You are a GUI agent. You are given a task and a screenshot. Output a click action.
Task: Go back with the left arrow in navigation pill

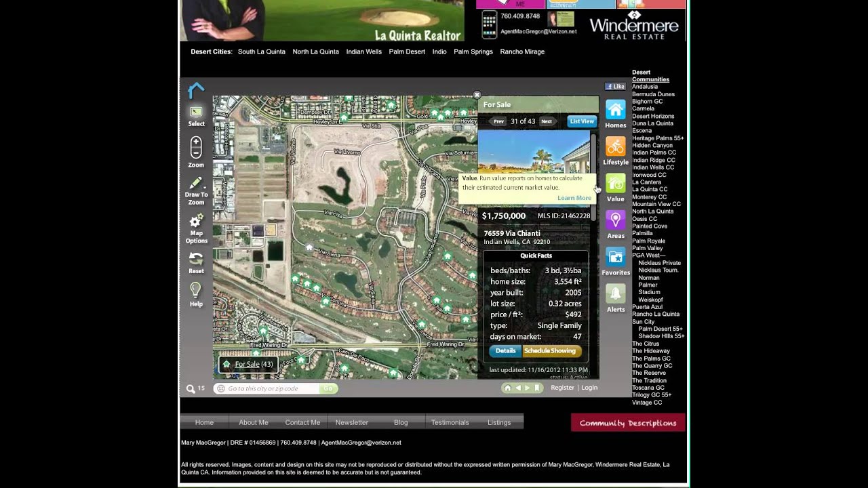click(x=518, y=388)
